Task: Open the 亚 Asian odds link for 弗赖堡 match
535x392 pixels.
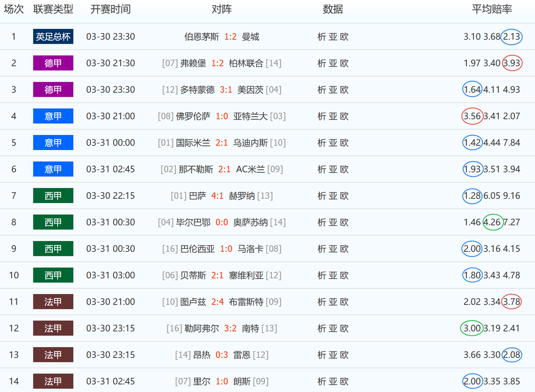Action: (x=333, y=63)
